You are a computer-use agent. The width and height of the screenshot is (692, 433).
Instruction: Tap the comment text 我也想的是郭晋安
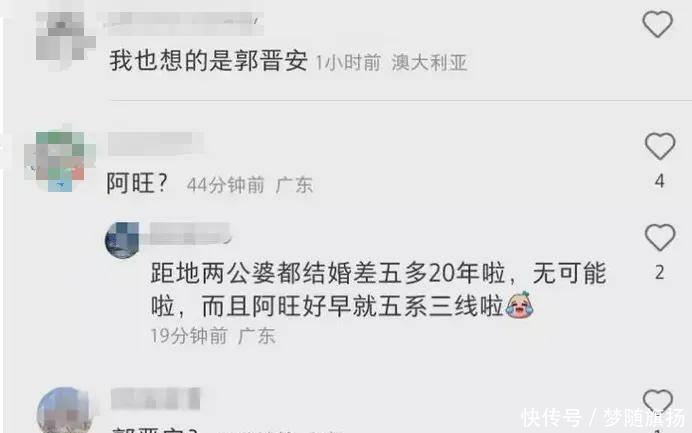208,60
